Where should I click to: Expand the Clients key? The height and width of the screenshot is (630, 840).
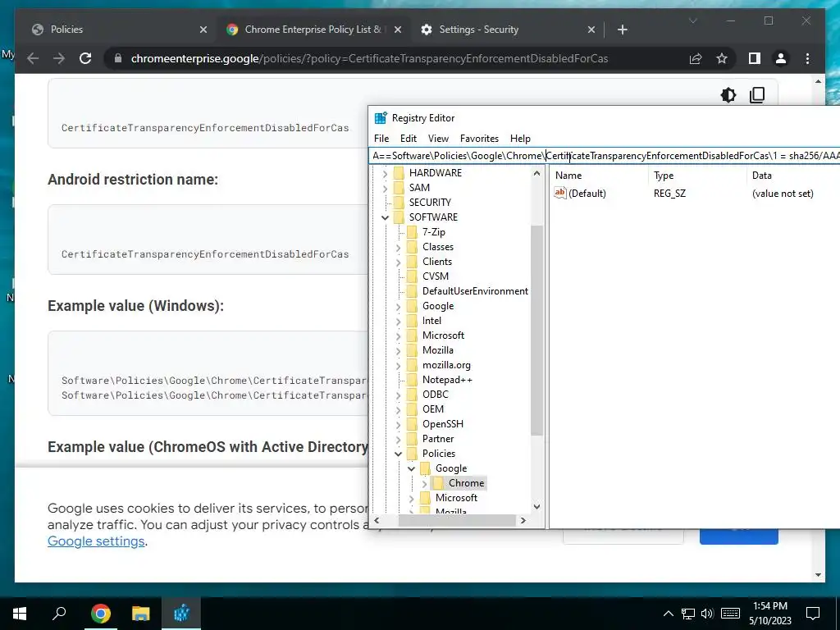pos(398,262)
